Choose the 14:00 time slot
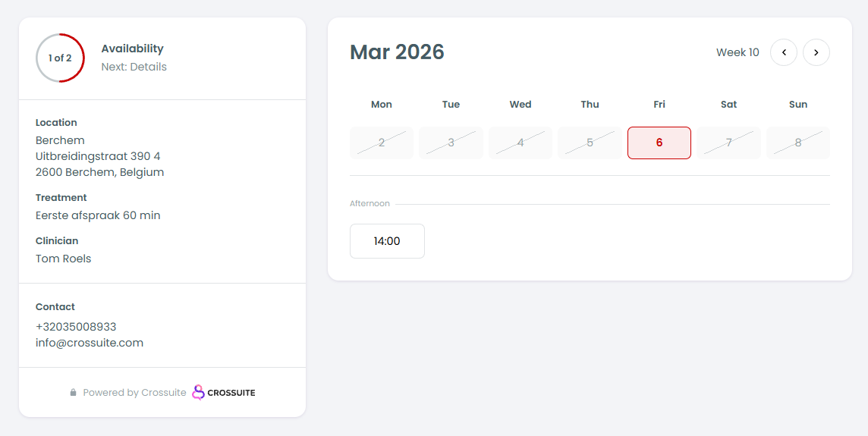868x436 pixels. [x=387, y=241]
